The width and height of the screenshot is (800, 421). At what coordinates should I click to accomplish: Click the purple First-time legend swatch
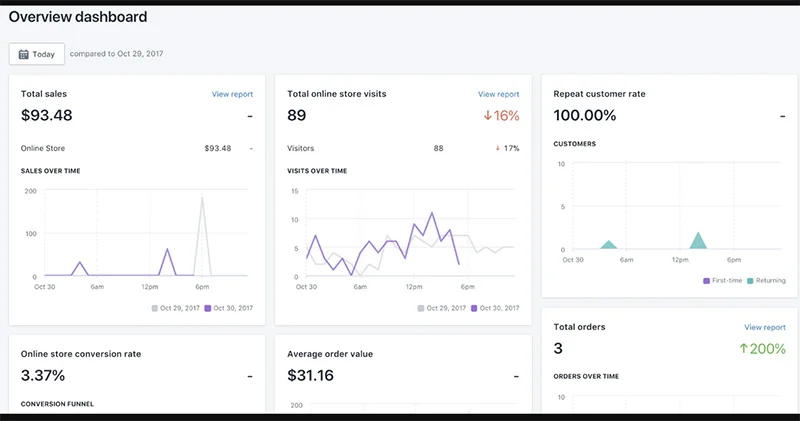tap(706, 281)
